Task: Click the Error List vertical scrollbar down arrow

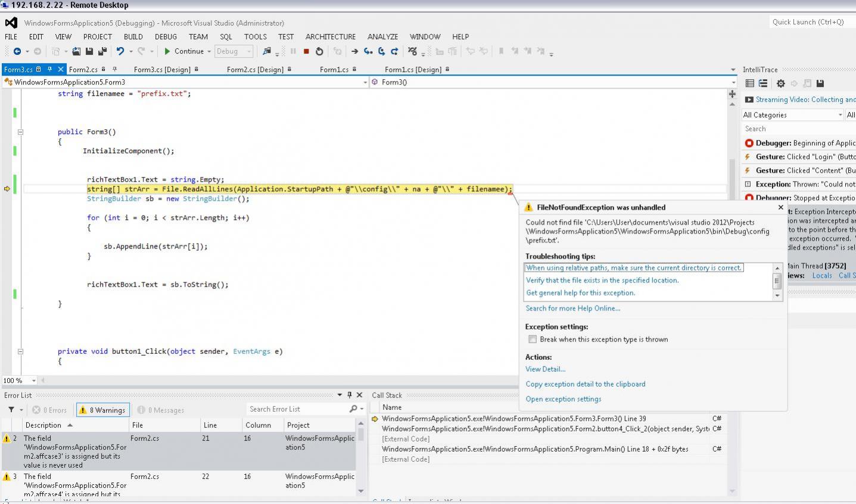Action: pyautogui.click(x=360, y=491)
